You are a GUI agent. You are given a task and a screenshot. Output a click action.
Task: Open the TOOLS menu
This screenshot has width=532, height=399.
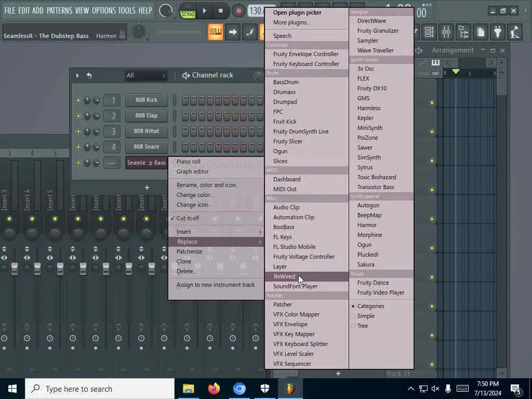[x=127, y=10]
